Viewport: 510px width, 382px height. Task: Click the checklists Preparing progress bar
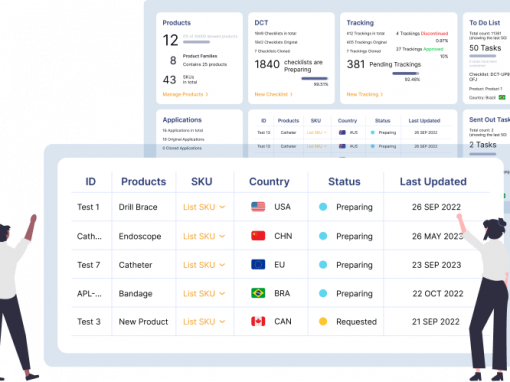pyautogui.click(x=315, y=79)
